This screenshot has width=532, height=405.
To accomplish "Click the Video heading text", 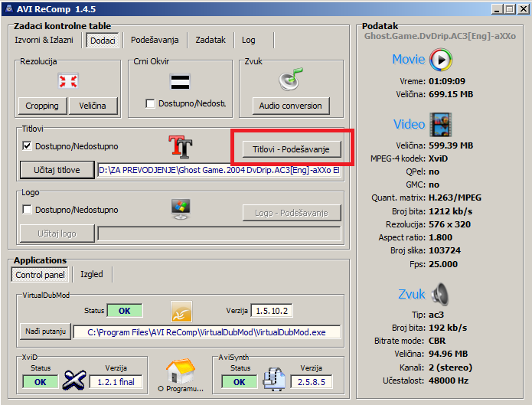I will [410, 124].
